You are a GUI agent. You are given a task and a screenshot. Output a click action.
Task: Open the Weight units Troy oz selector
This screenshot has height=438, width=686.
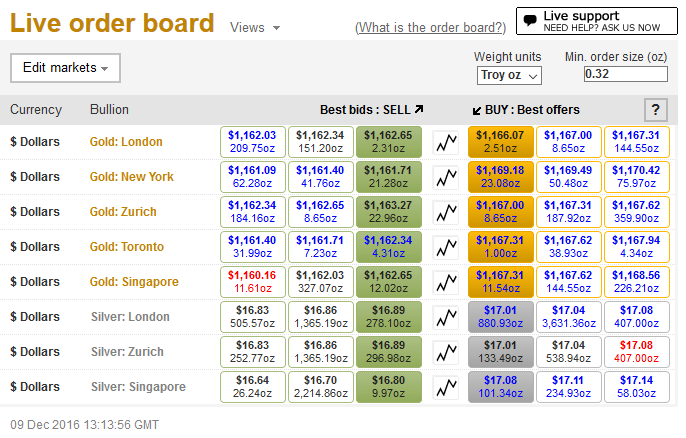click(509, 75)
